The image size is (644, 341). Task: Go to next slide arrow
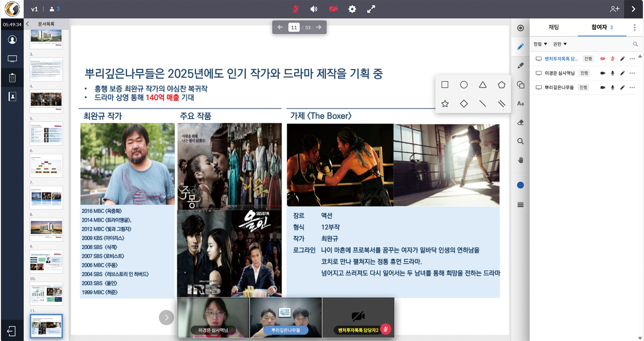click(319, 27)
